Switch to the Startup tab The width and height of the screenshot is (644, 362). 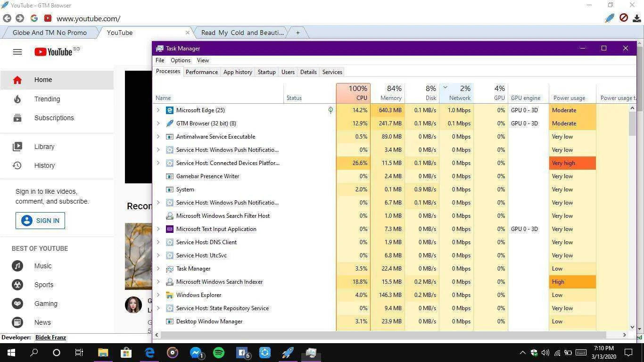[266, 72]
